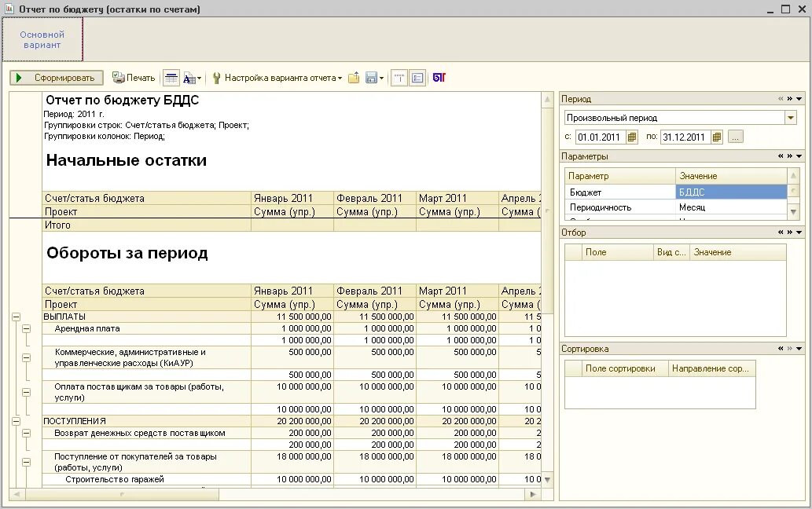Click the ellipsis period selection button
This screenshot has height=509, width=812.
pos(735,137)
